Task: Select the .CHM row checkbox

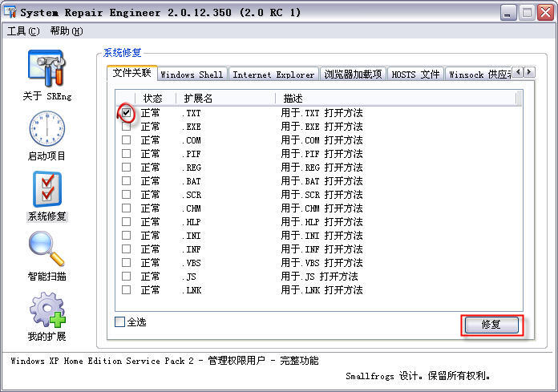Action: pyautogui.click(x=126, y=208)
